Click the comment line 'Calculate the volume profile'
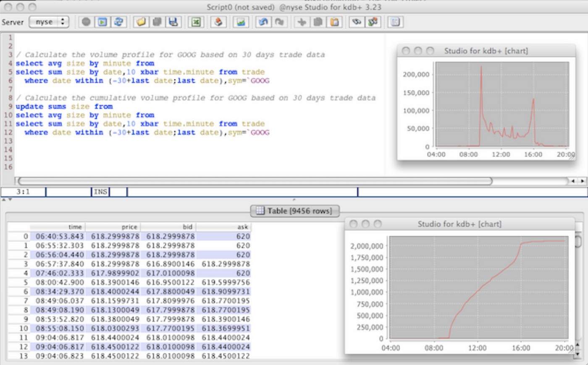588x365 pixels. pyautogui.click(x=170, y=55)
